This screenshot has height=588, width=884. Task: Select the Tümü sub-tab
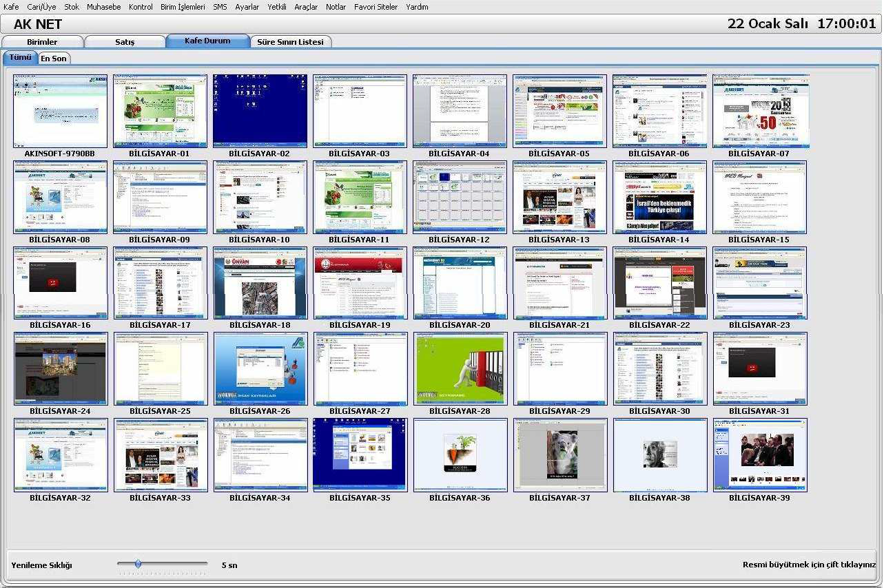[20, 58]
